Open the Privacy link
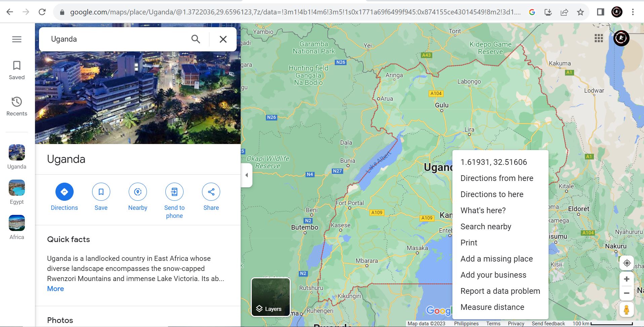This screenshot has height=327, width=644. (516, 324)
